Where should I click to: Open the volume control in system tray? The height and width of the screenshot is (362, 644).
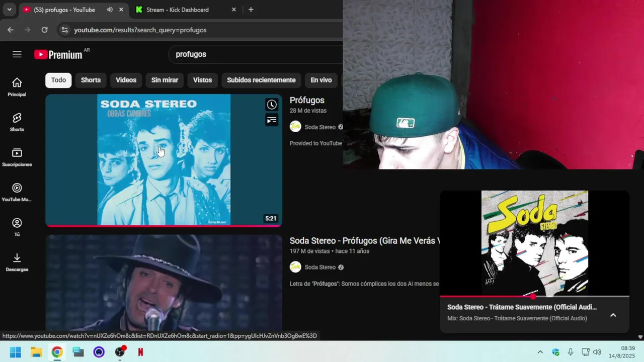click(597, 352)
